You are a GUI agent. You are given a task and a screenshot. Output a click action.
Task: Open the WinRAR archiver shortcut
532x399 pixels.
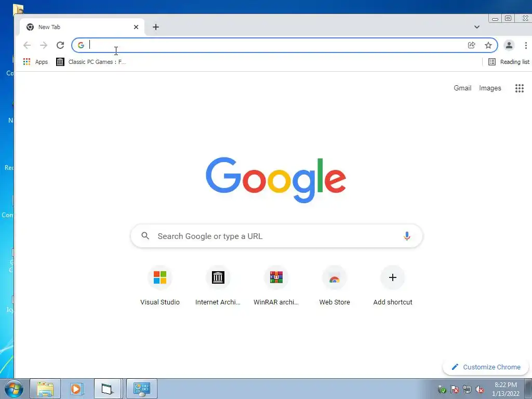(x=276, y=286)
